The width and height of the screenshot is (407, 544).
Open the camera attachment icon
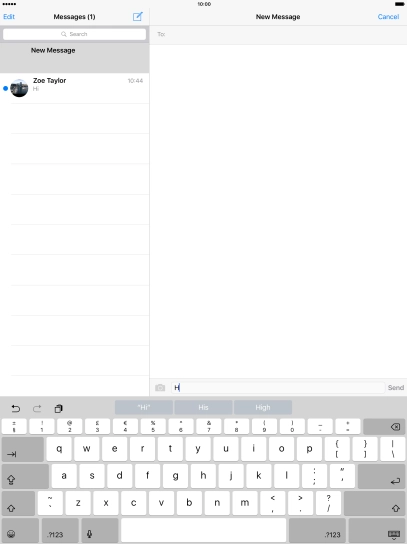coord(160,388)
